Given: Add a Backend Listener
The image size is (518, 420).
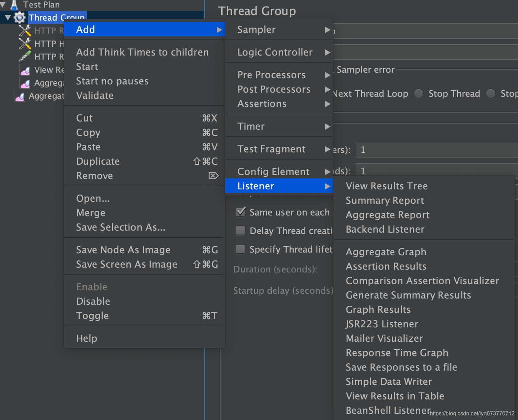Looking at the screenshot, I should pyautogui.click(x=424, y=229).
